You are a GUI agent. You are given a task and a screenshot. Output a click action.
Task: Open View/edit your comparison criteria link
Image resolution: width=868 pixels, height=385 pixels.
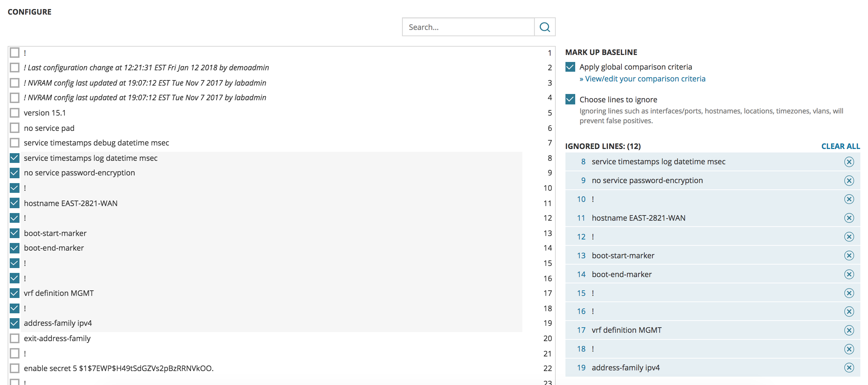point(642,79)
